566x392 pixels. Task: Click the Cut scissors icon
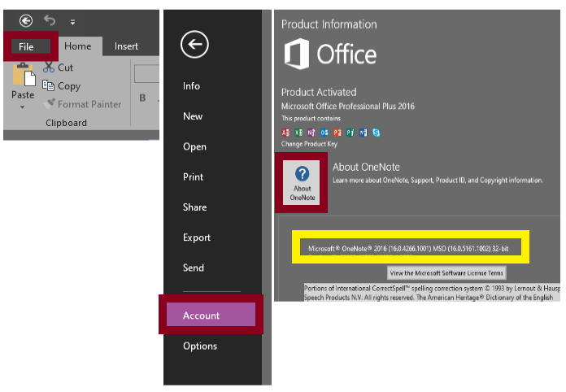point(48,68)
